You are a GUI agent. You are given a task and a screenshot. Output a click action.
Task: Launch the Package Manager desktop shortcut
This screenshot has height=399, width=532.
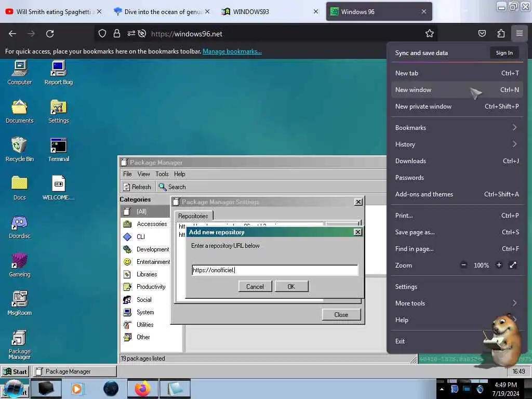pos(19,344)
